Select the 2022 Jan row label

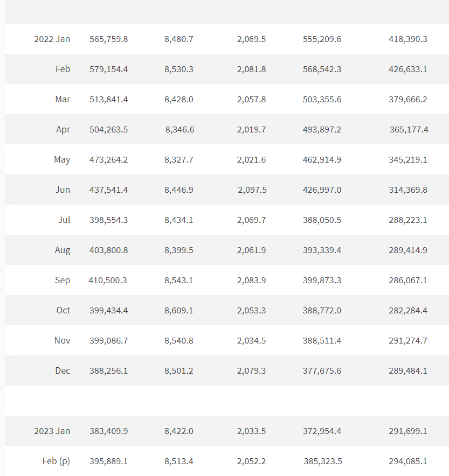(52, 39)
